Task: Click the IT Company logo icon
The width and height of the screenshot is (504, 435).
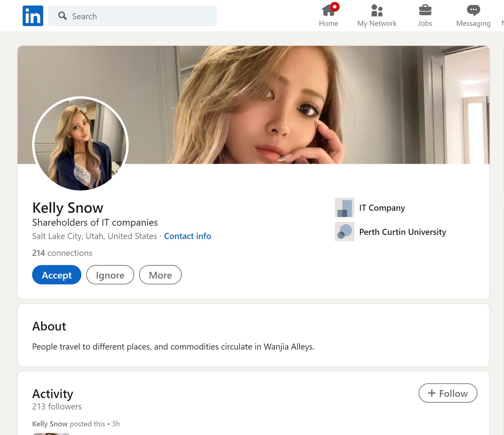Action: (344, 207)
